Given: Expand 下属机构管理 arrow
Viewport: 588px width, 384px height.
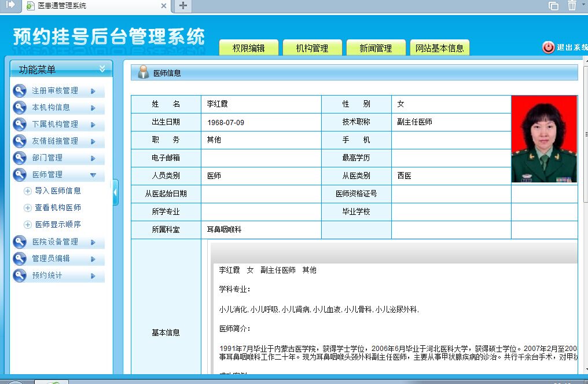Looking at the screenshot, I should click(x=93, y=125).
